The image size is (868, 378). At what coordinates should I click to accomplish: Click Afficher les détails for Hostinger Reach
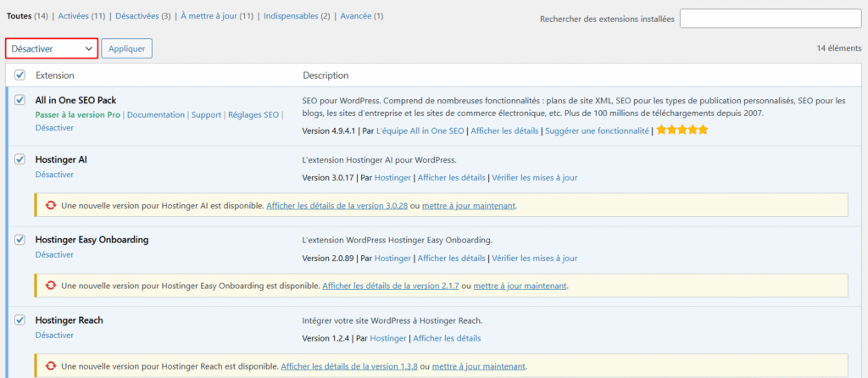point(447,338)
